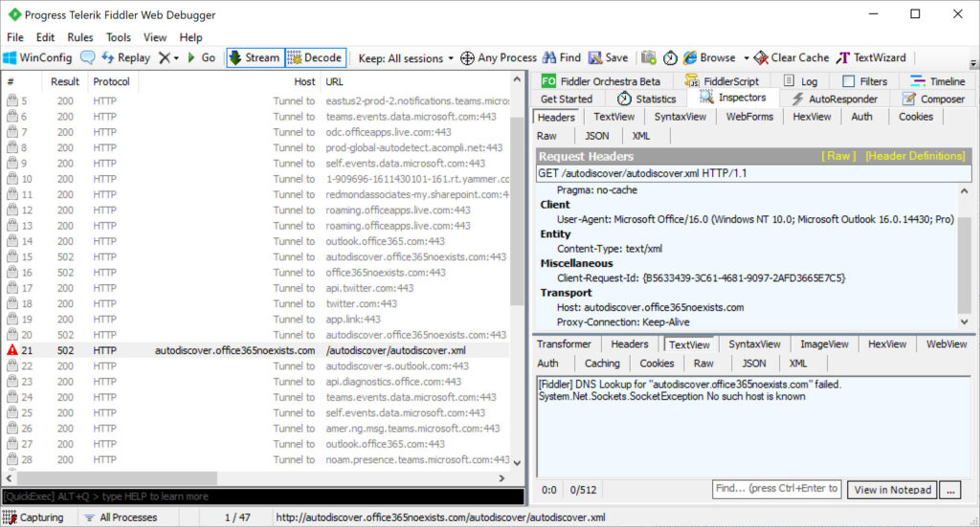The image size is (980, 527).
Task: Click the WinConfig toolbar icon
Action: coord(10,58)
